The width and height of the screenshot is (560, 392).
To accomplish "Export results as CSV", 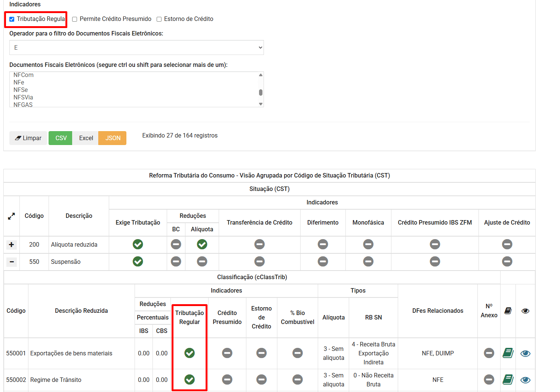I will point(61,138).
